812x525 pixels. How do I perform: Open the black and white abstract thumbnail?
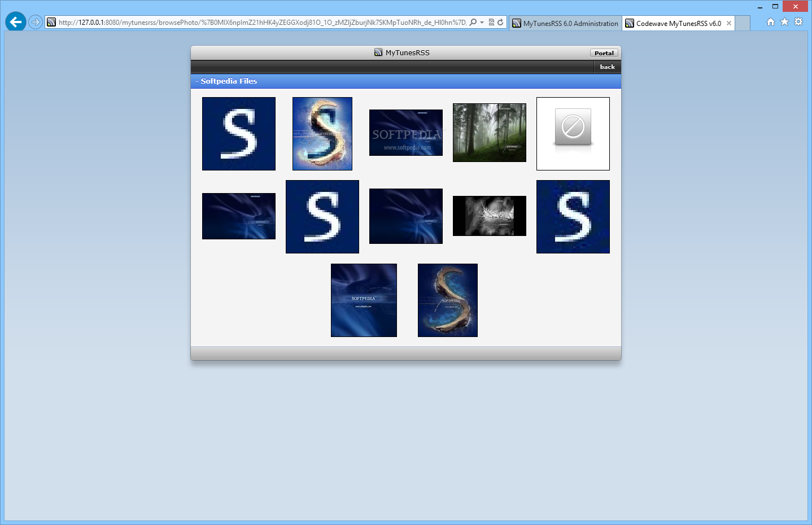(x=490, y=216)
